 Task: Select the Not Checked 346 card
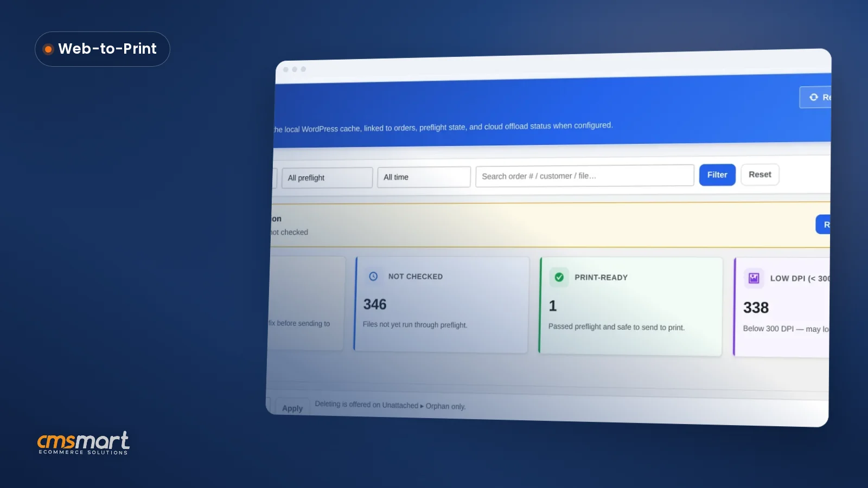(x=441, y=305)
